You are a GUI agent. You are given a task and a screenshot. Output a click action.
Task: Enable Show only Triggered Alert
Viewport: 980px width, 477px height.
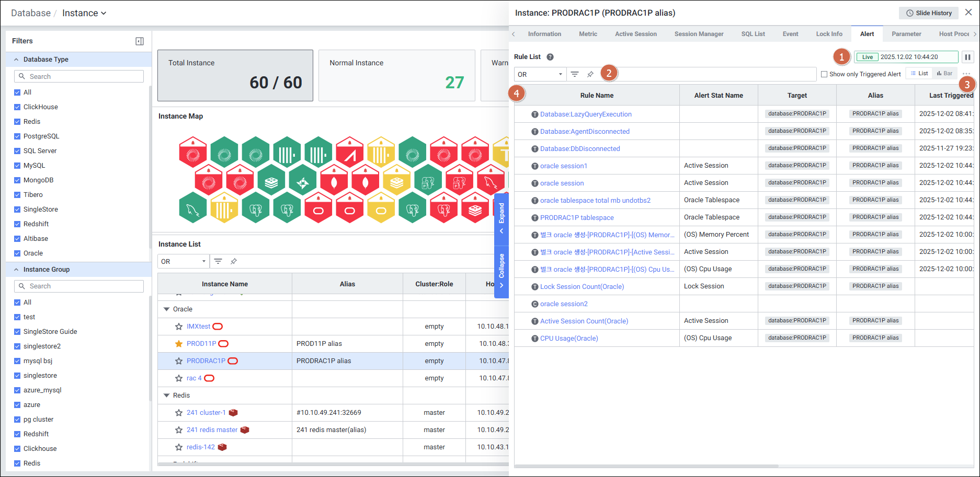point(824,74)
